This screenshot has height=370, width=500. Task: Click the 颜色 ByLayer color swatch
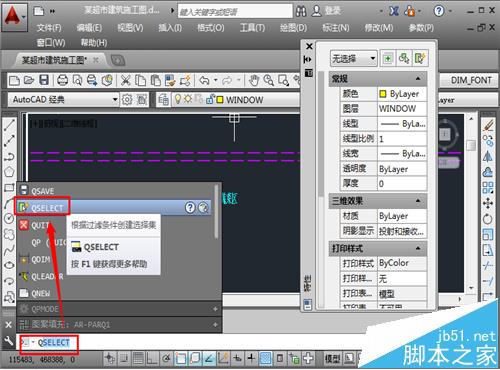383,94
